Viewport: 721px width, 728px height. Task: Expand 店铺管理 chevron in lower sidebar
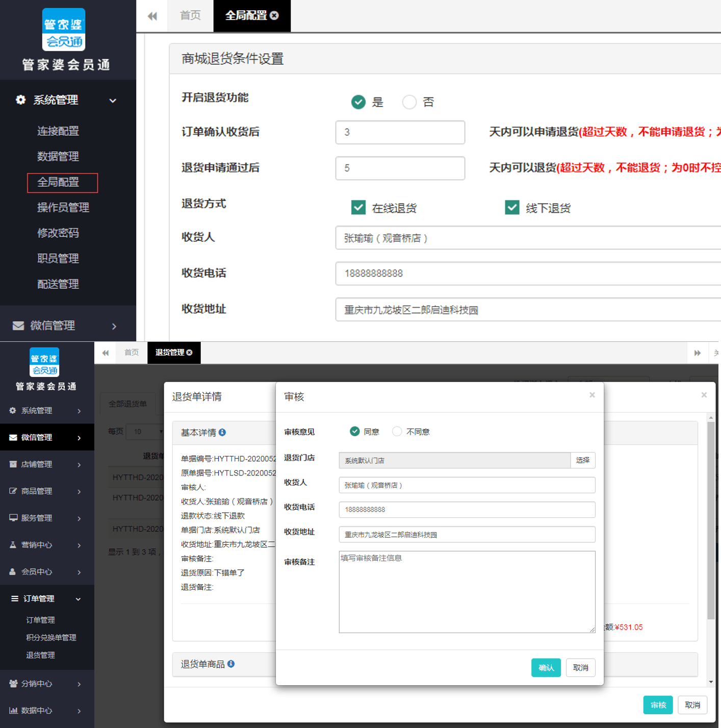coord(79,464)
